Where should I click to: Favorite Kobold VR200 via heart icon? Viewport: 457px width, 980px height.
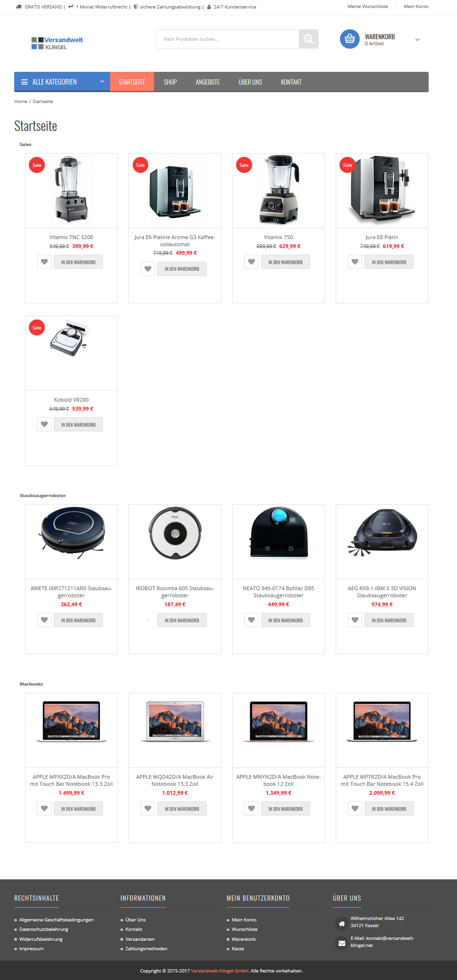pyautogui.click(x=44, y=424)
